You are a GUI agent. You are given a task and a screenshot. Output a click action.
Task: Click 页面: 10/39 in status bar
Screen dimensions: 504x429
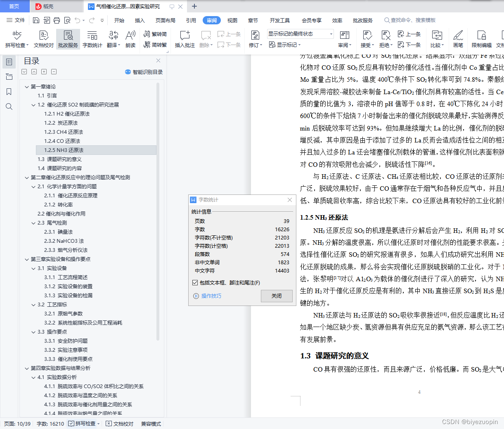[x=17, y=424]
